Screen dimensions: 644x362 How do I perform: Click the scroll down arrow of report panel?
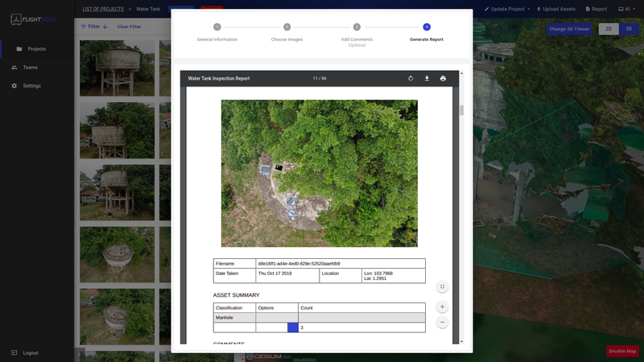pyautogui.click(x=461, y=341)
